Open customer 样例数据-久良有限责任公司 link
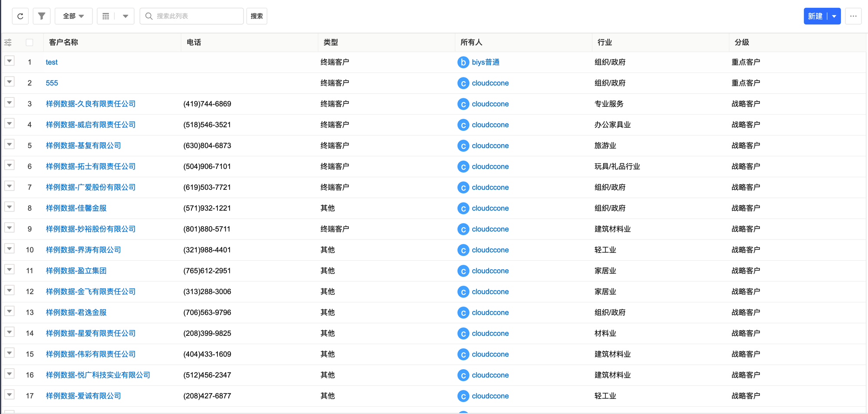Image resolution: width=868 pixels, height=414 pixels. 91,104
